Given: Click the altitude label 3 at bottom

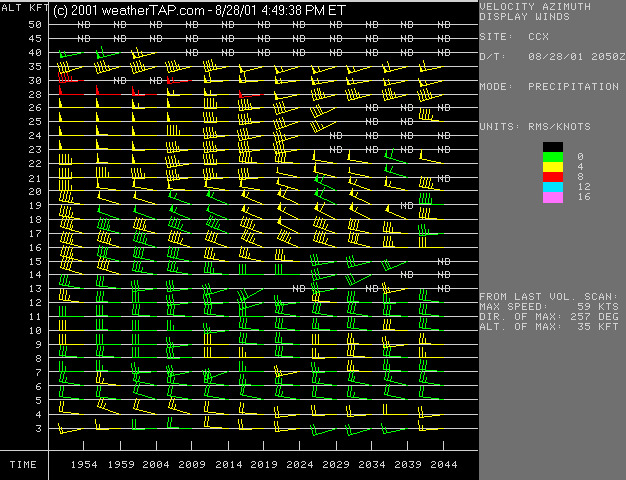Looking at the screenshot, I should (x=38, y=428).
